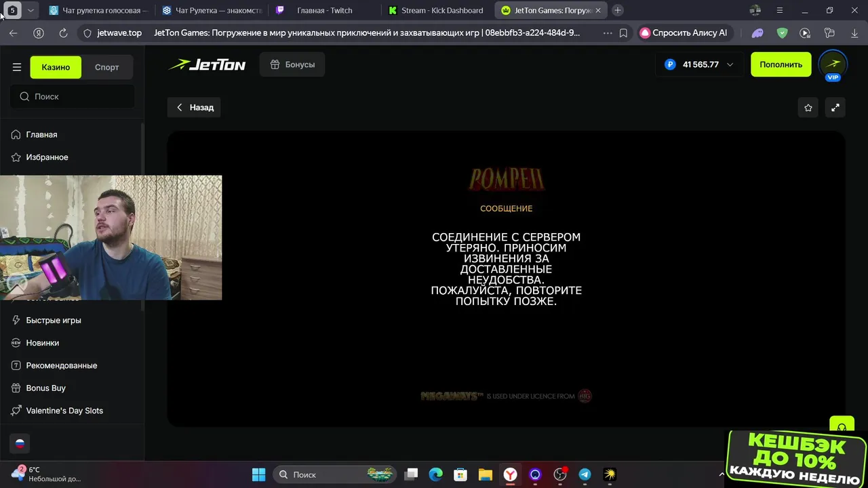Click the Пополнить deposit button

click(781, 64)
